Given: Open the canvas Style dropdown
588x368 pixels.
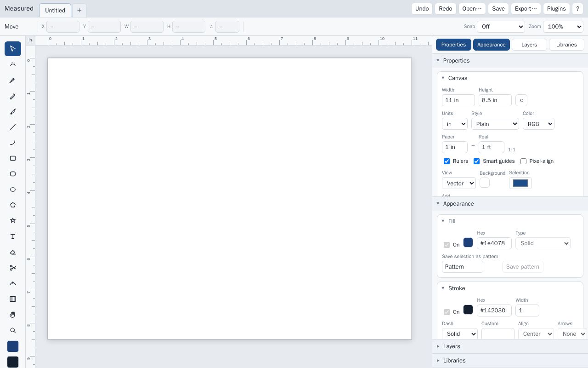Looking at the screenshot, I should 495,124.
